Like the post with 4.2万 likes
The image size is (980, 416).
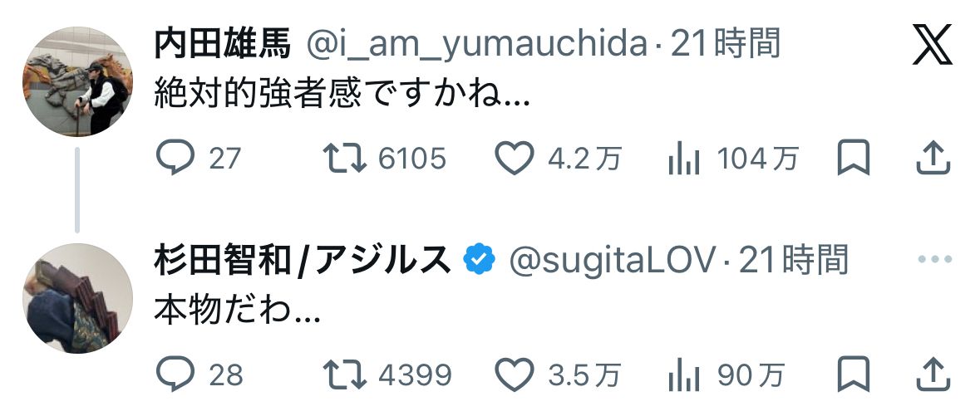point(515,159)
